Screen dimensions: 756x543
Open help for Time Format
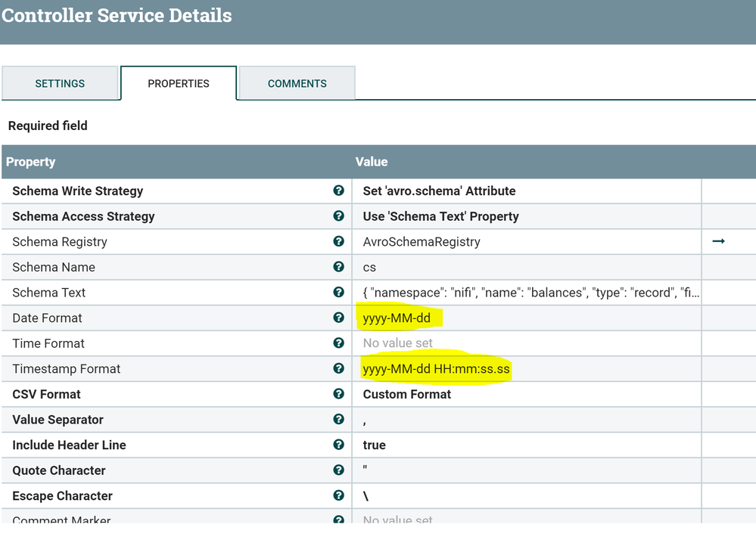pyautogui.click(x=338, y=343)
